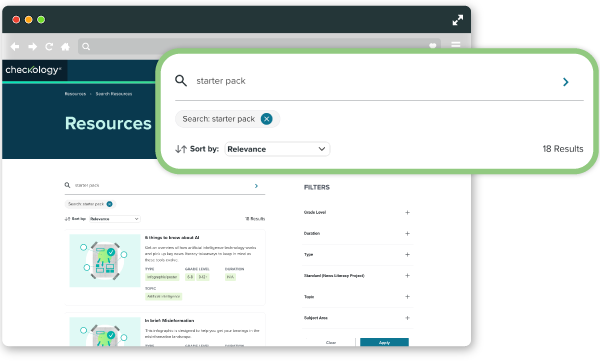Click the small blue search chevron on page

(256, 186)
